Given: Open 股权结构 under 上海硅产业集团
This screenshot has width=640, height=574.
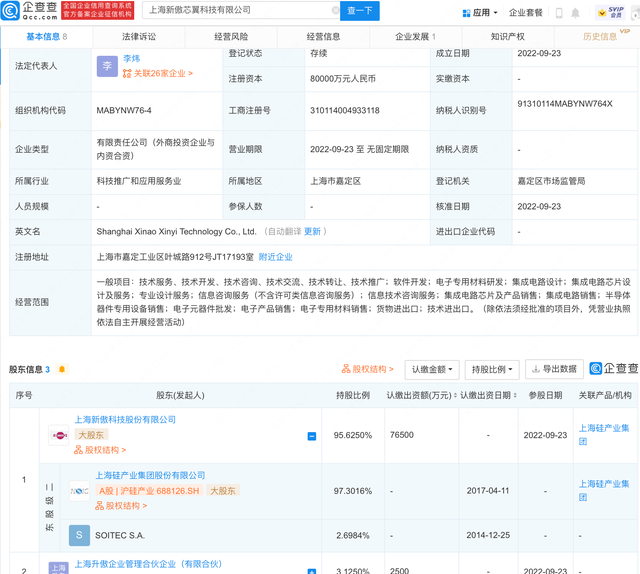Looking at the screenshot, I should (121, 506).
